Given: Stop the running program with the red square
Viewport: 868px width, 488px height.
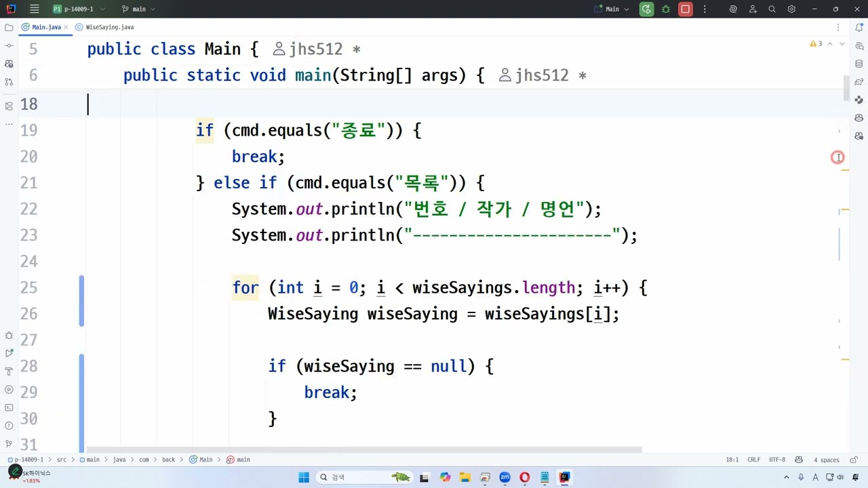Looking at the screenshot, I should click(x=685, y=9).
